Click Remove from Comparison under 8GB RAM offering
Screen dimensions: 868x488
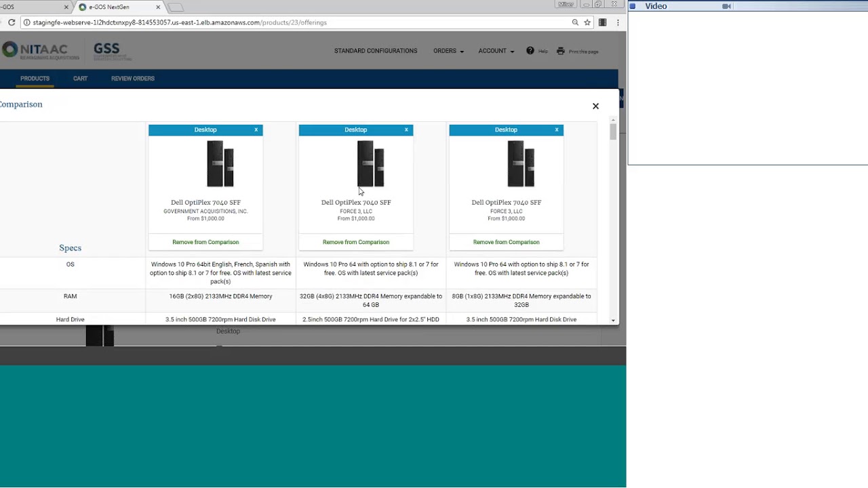pos(507,242)
